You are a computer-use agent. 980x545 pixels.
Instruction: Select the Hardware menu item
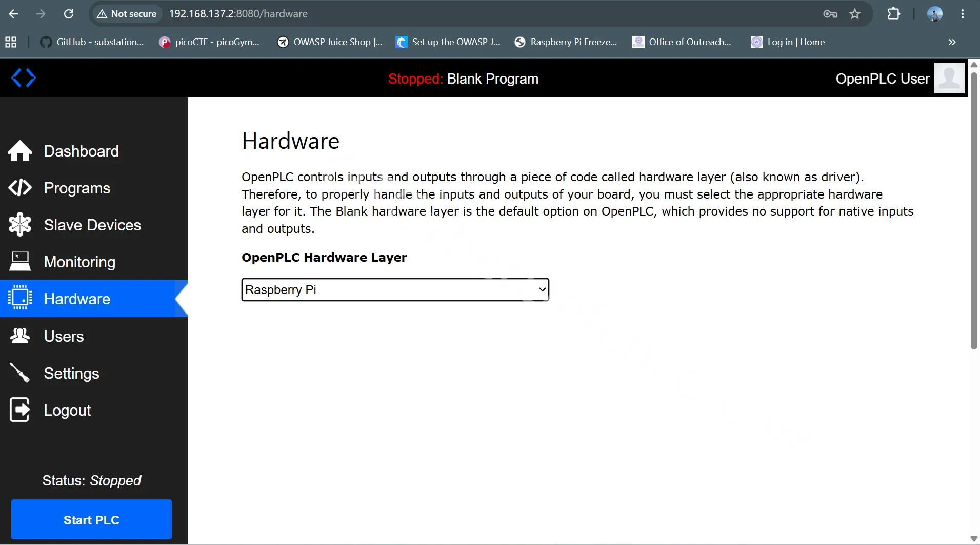[94, 299]
